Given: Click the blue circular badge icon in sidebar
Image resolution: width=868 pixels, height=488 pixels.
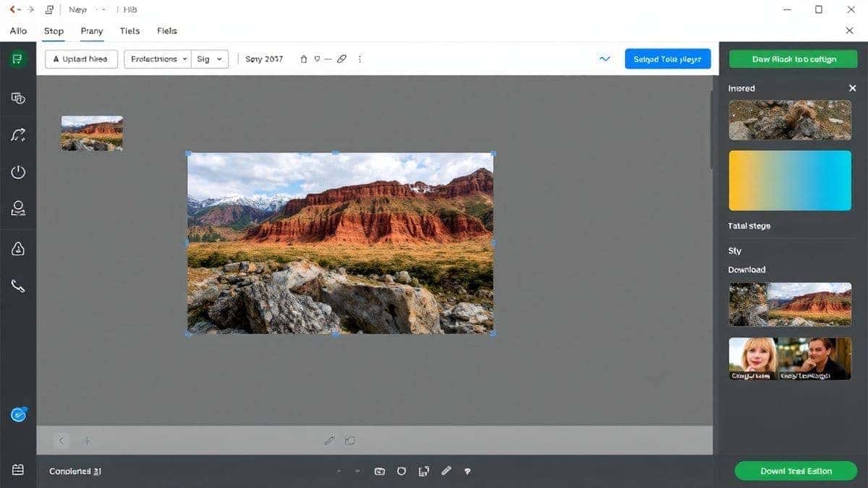Looking at the screenshot, I should (19, 414).
